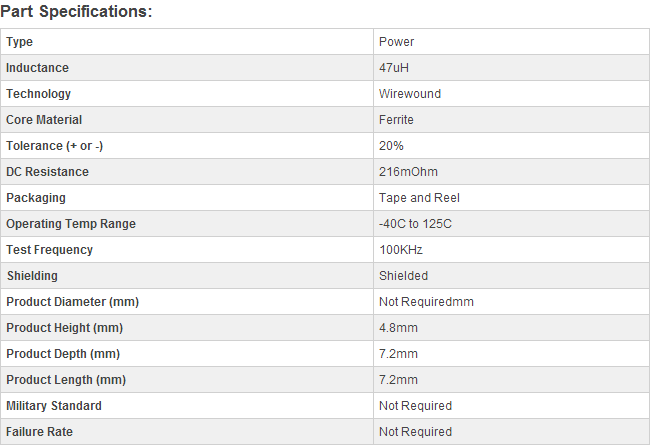651x445 pixels.
Task: Click the Part Specifications heading
Action: (x=76, y=12)
